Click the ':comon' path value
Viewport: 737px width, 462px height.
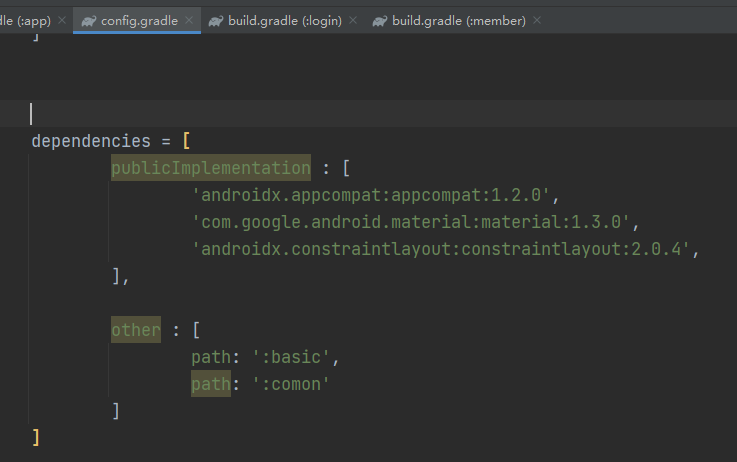point(291,384)
